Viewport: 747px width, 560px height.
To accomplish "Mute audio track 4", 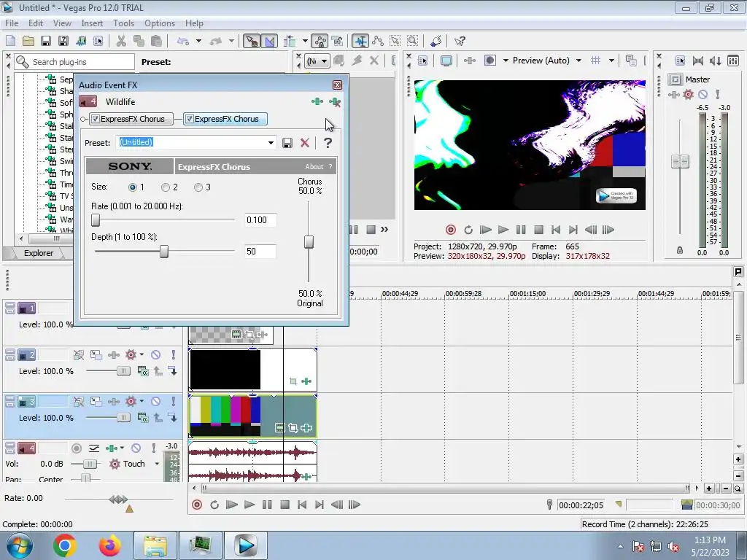I will tap(136, 448).
